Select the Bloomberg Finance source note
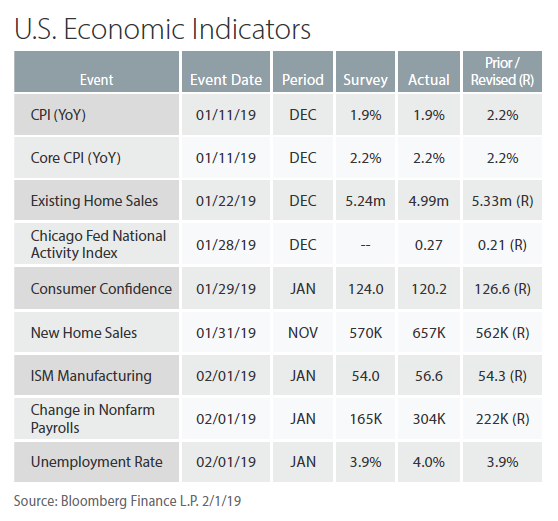 pyautogui.click(x=127, y=501)
